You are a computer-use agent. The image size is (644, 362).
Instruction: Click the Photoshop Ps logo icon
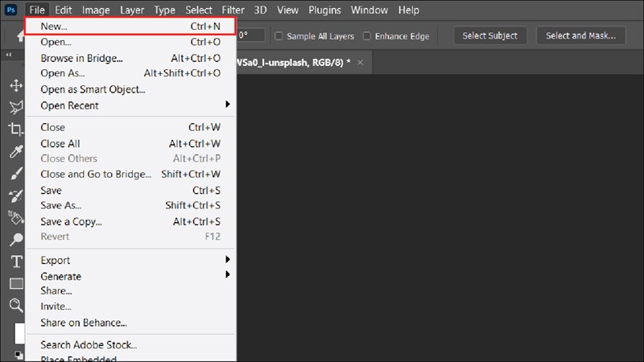point(11,10)
